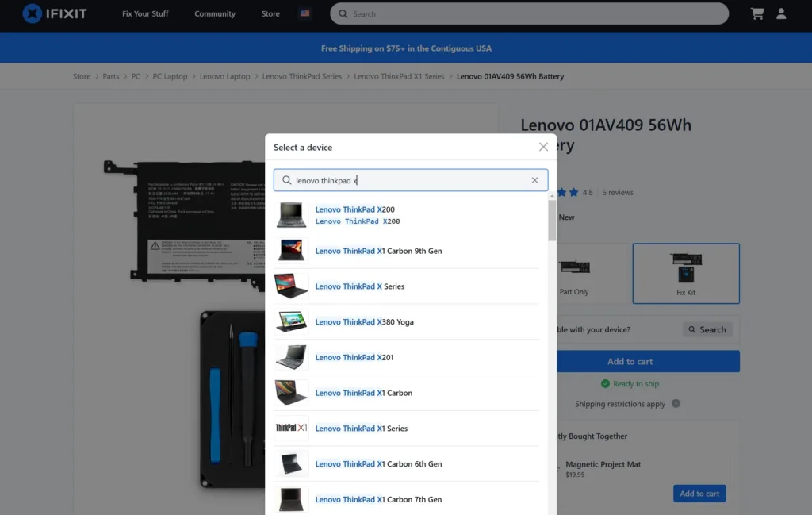This screenshot has height=515, width=812.
Task: Select Lenovo ThinkPad X1 Carbon result
Action: click(407, 393)
